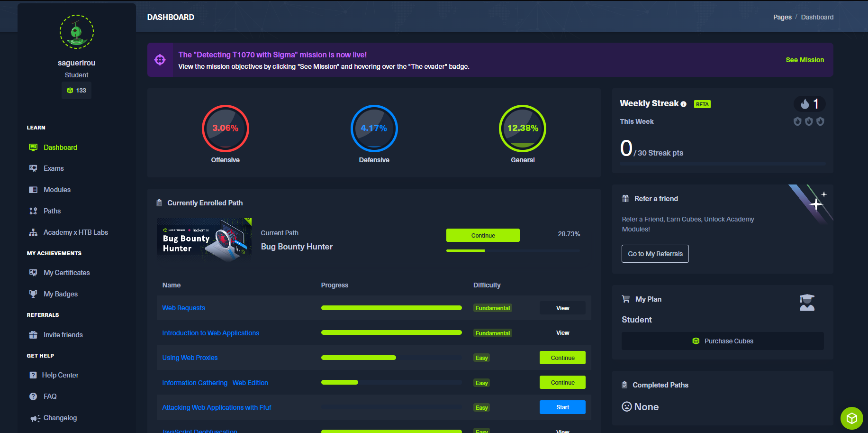Go to My Badges page
The width and height of the screenshot is (868, 433).
coord(61,294)
